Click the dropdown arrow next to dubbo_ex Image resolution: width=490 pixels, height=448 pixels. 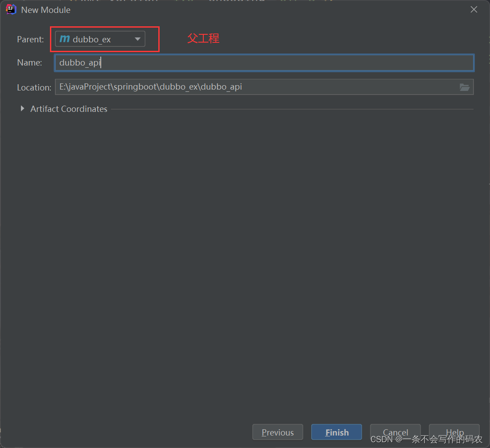(x=137, y=39)
